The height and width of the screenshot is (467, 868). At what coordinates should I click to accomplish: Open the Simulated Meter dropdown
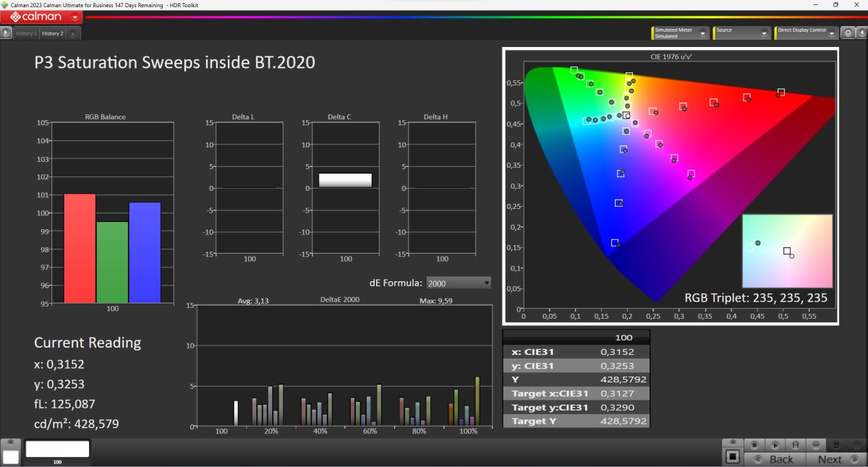click(x=680, y=33)
